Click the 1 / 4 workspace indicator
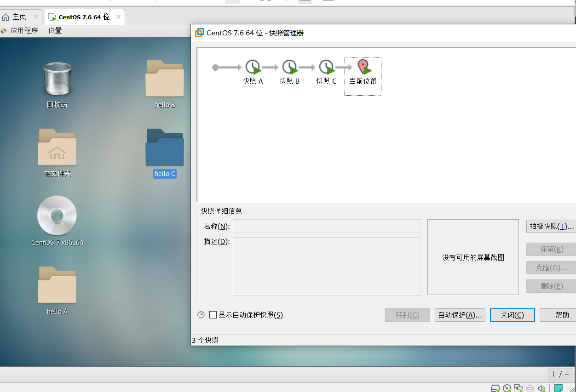 [x=561, y=374]
